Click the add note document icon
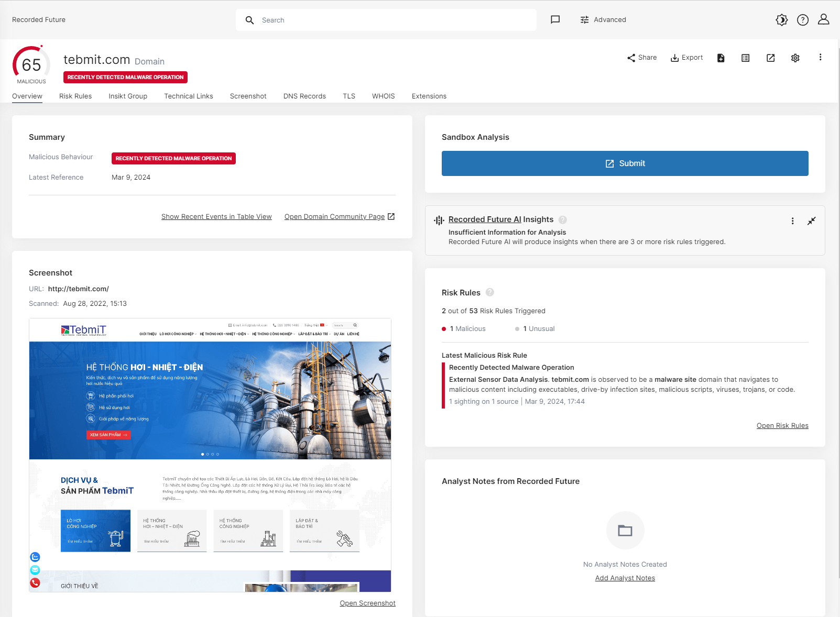The height and width of the screenshot is (617, 840). 721,58
